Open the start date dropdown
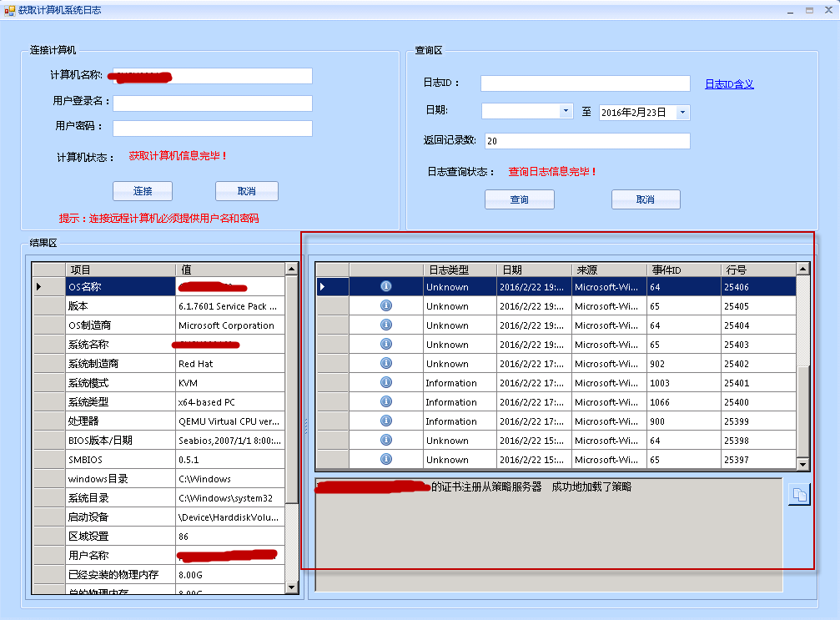This screenshot has height=620, width=840. pos(566,111)
